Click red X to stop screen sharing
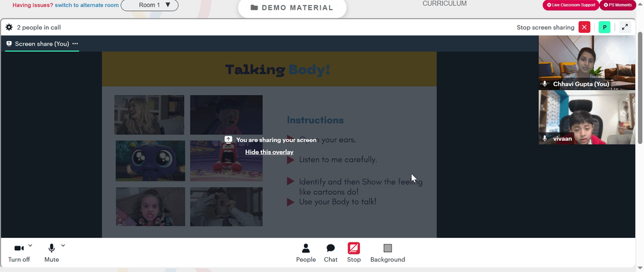The width and height of the screenshot is (644, 272). point(584,28)
